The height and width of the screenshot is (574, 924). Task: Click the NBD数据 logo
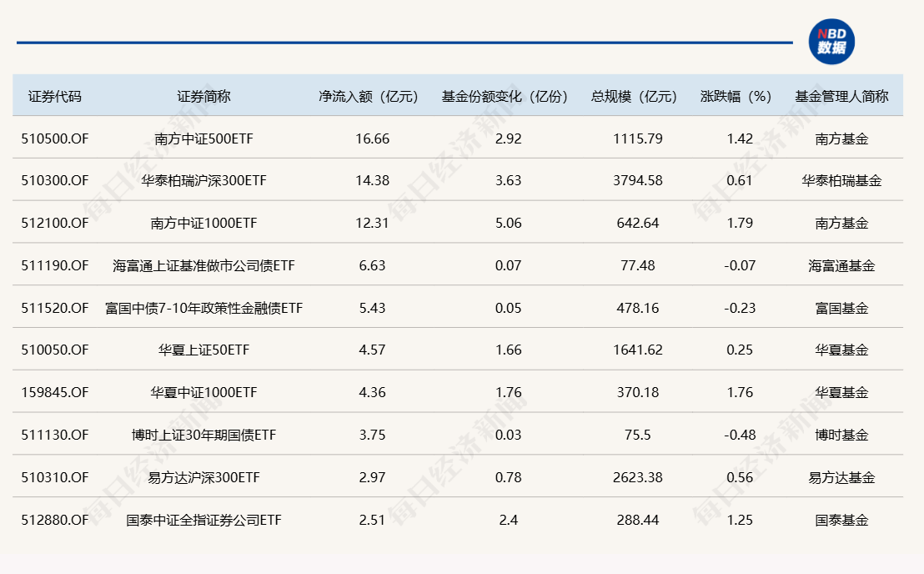[x=831, y=41]
